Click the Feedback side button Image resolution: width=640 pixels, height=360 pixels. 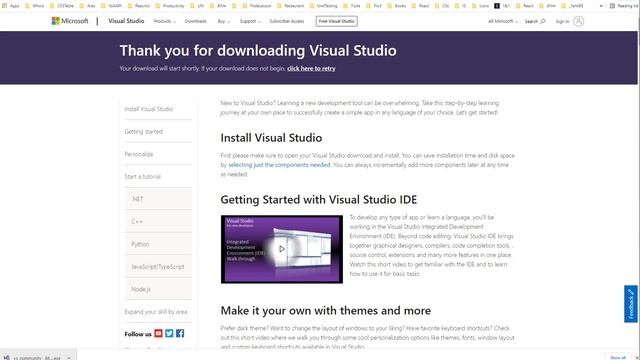(x=631, y=304)
